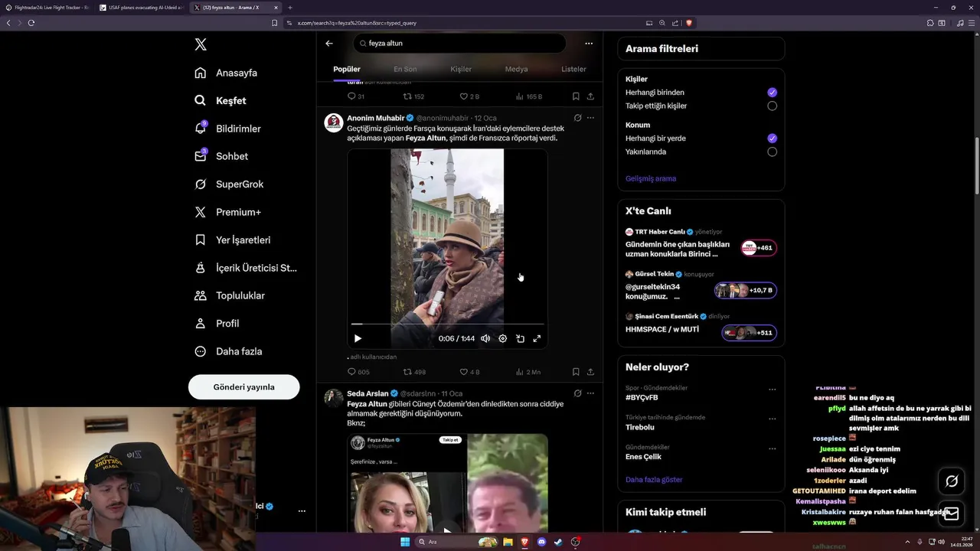Viewport: 980px width, 551px height.
Task: Click Takip et on embedded Feyza Altun post
Action: [450, 440]
